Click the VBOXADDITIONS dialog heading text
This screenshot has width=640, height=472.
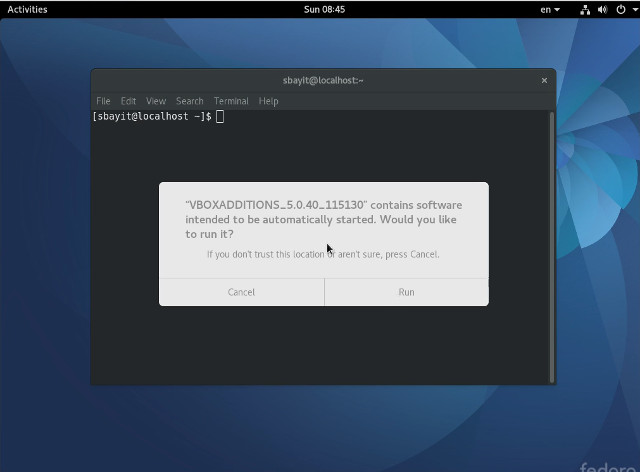324,220
